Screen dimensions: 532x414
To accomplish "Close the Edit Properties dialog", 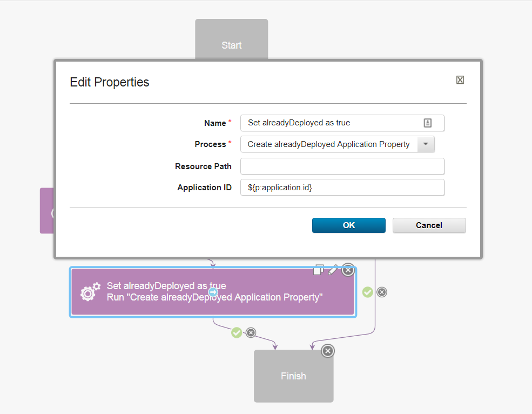I will click(x=460, y=80).
